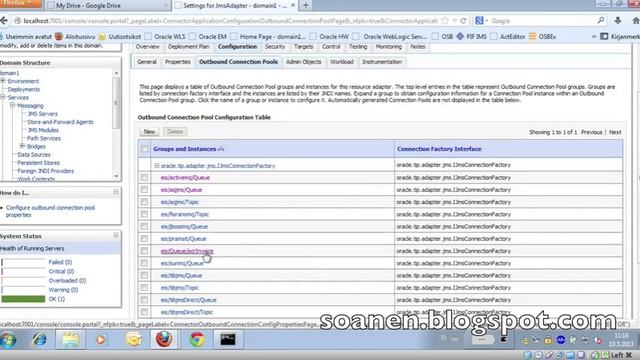
Task: Click the Deployments tree link
Action: (24, 89)
